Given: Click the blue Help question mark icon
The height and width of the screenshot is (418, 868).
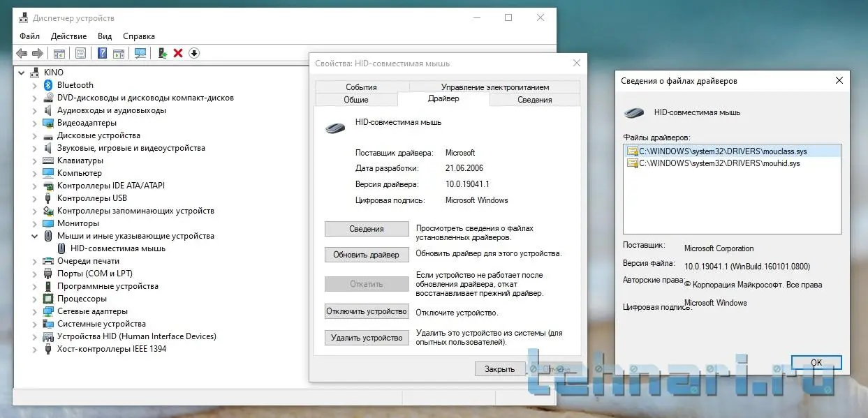Looking at the screenshot, I should (x=103, y=53).
